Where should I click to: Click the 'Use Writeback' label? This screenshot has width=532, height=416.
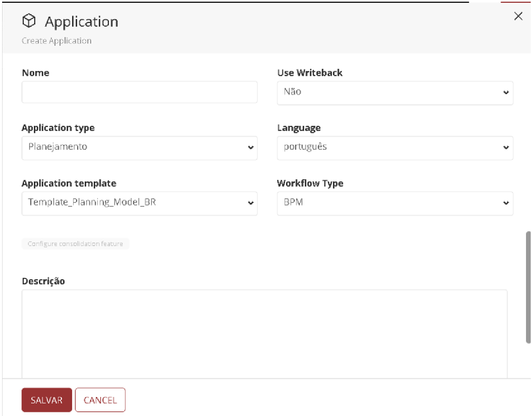[310, 73]
